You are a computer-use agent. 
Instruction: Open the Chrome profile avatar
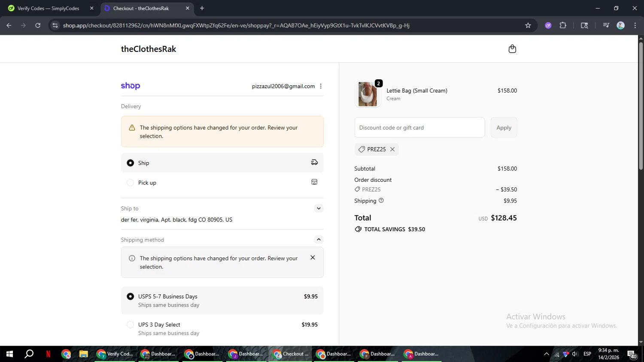point(621,25)
